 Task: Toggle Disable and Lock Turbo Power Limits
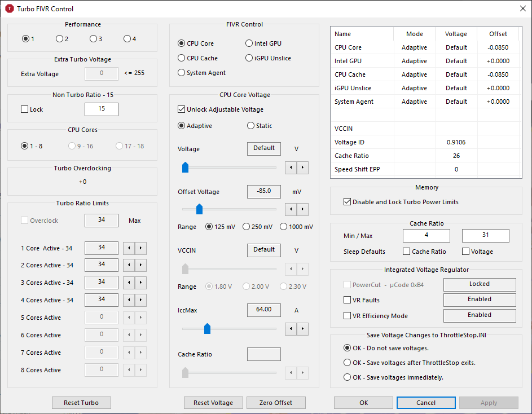point(347,202)
